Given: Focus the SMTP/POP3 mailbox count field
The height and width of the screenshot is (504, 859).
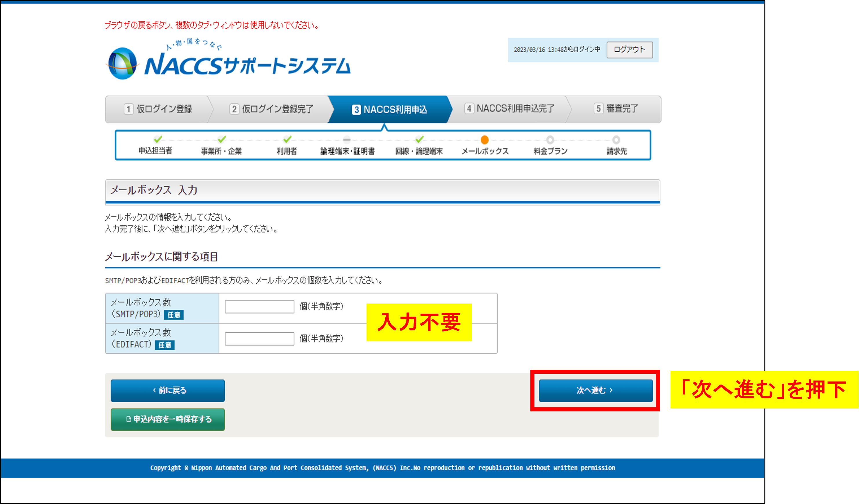Looking at the screenshot, I should click(259, 306).
